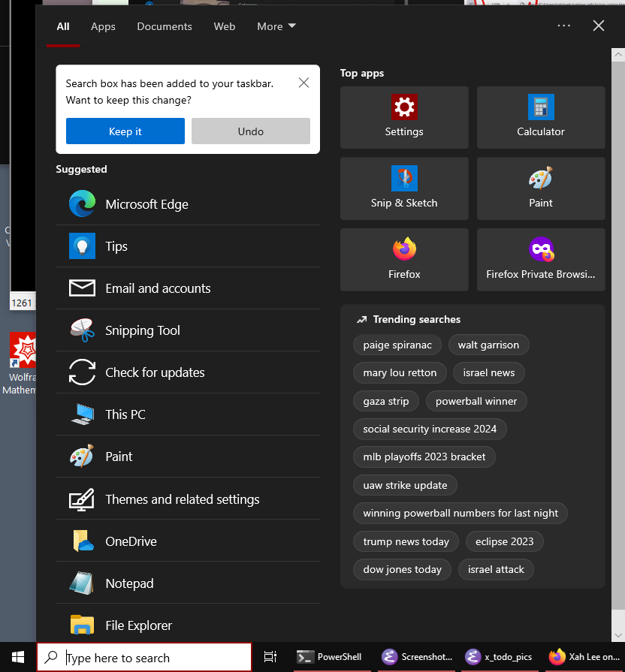Launch Notepad icon in Suggested list
Viewport: 625px width, 672px height.
[82, 583]
